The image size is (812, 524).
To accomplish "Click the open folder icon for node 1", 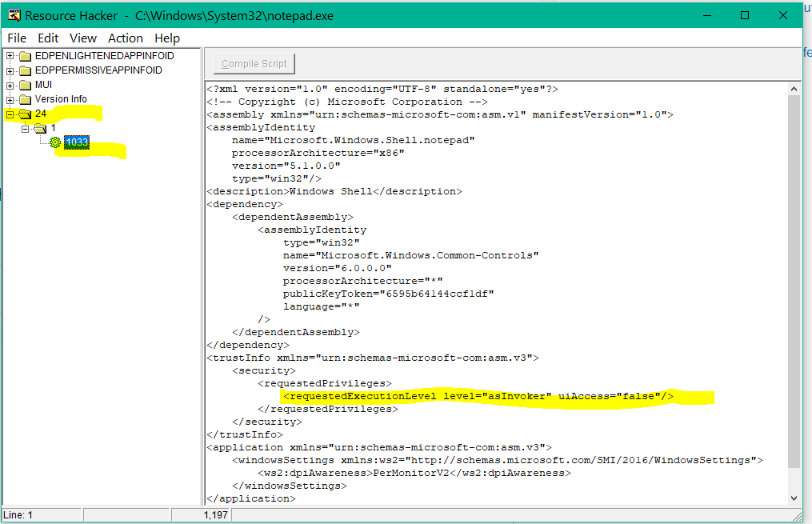I will (40, 129).
